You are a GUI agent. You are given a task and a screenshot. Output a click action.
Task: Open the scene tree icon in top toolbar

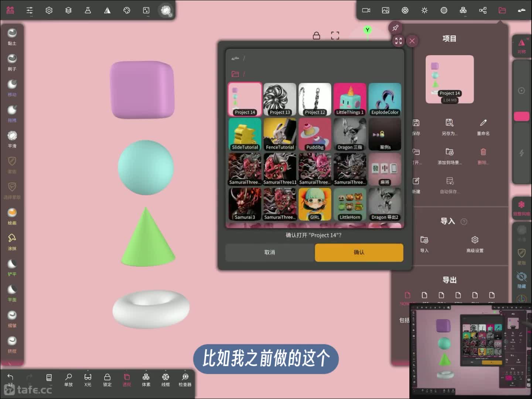tap(10, 10)
